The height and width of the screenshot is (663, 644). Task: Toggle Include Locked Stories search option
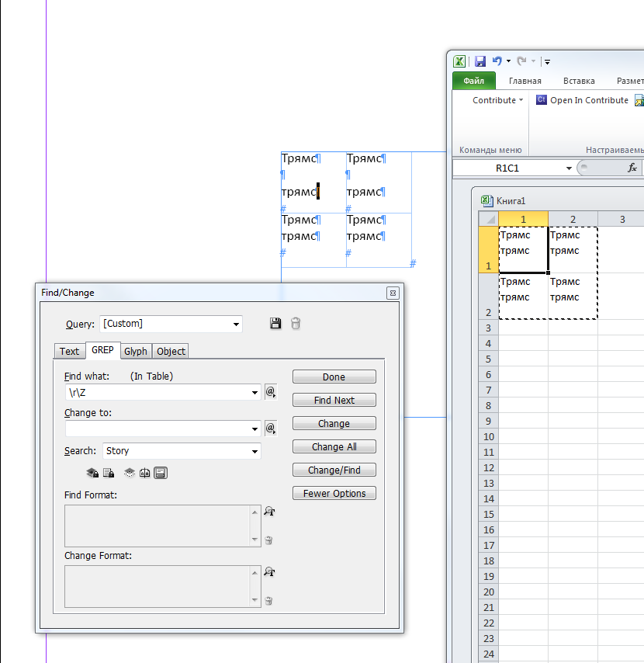(x=109, y=473)
